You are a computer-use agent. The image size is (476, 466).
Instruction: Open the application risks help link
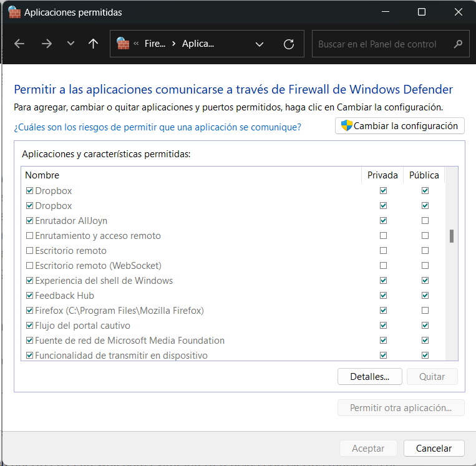pyautogui.click(x=157, y=127)
